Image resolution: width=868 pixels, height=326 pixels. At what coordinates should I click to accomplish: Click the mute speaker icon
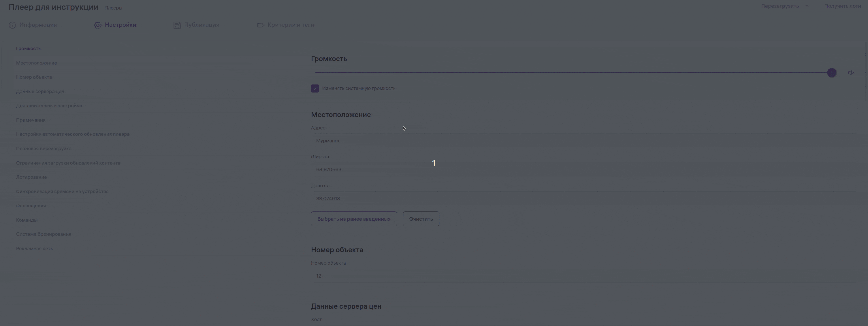851,73
